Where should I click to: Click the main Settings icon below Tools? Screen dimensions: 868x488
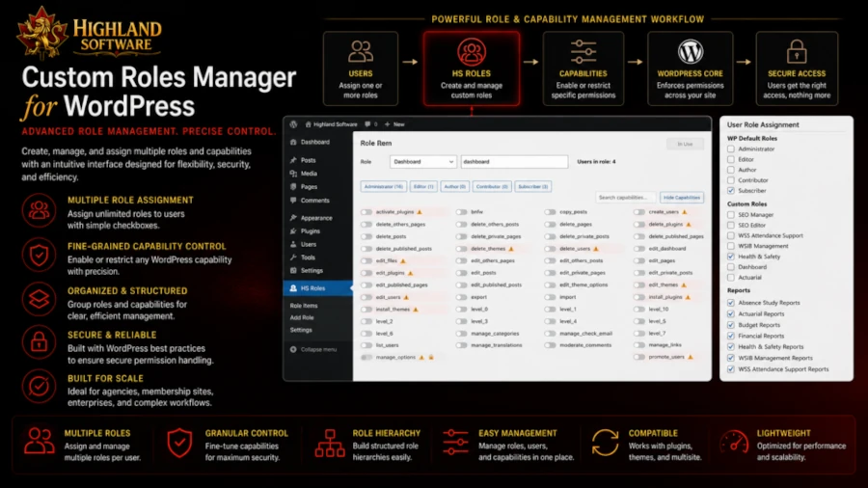(293, 271)
